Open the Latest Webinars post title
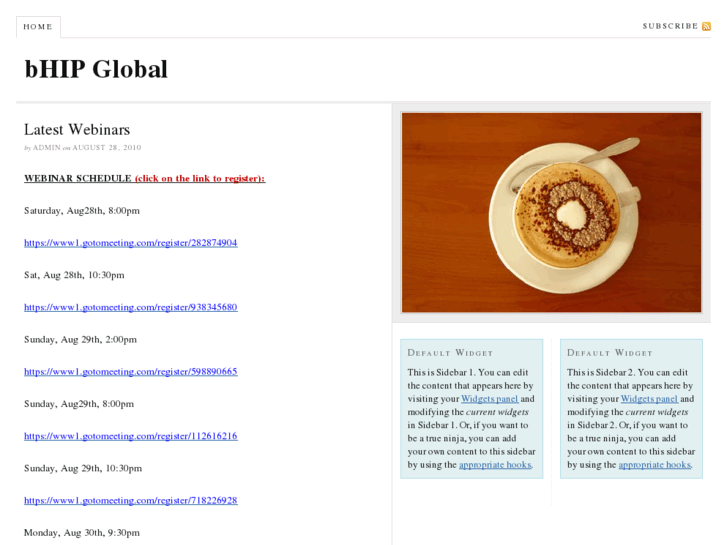This screenshot has width=727, height=545. (77, 129)
